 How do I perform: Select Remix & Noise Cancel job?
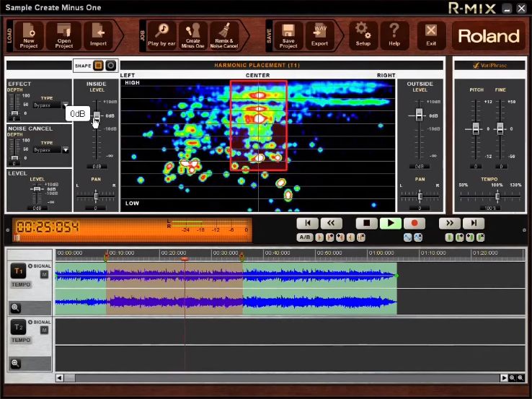224,35
